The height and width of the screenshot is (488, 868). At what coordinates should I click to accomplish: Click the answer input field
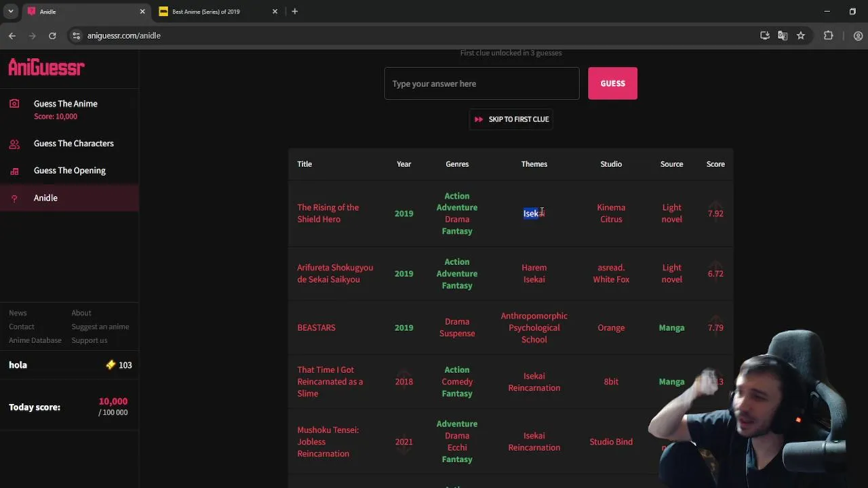point(482,83)
